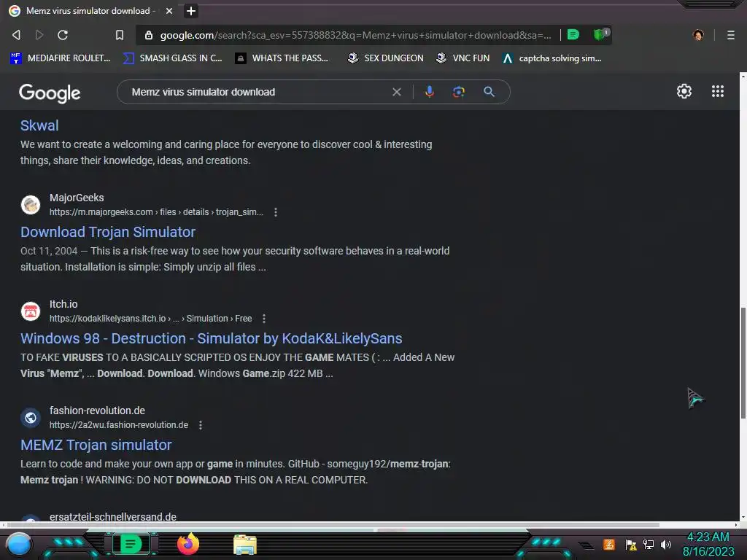Click the orange tray application icon
This screenshot has width=747, height=560.
(x=609, y=544)
